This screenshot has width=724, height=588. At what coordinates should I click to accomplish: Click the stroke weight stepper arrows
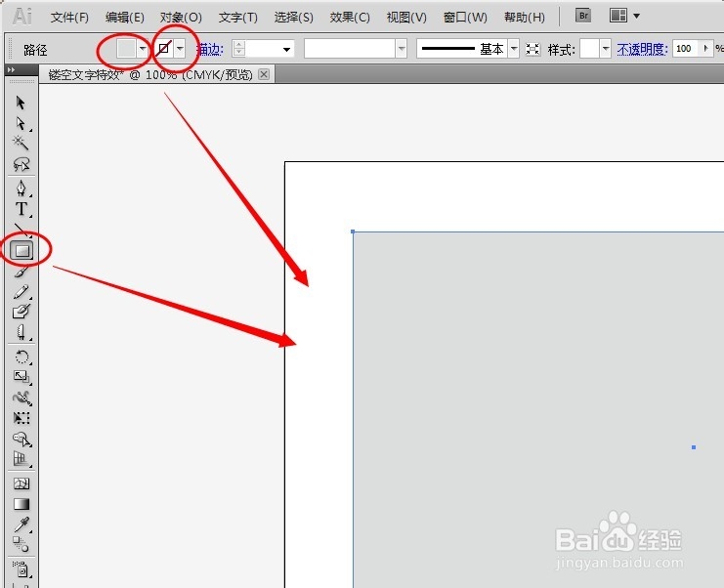238,48
